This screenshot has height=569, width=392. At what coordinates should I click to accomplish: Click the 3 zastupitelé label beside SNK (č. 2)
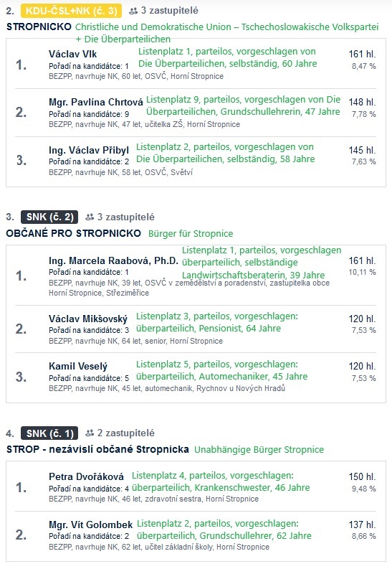[x=125, y=217]
